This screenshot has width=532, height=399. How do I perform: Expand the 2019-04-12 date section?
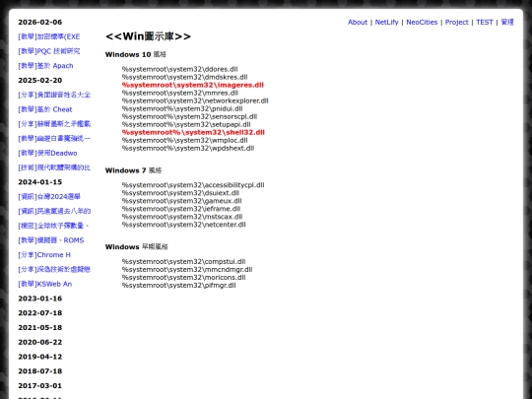[x=40, y=357]
